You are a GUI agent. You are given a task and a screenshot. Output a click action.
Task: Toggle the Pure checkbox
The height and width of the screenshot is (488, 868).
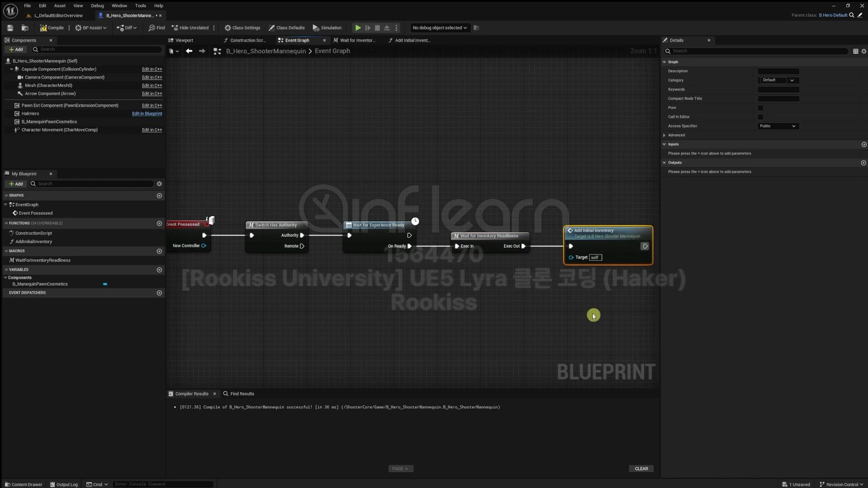760,108
